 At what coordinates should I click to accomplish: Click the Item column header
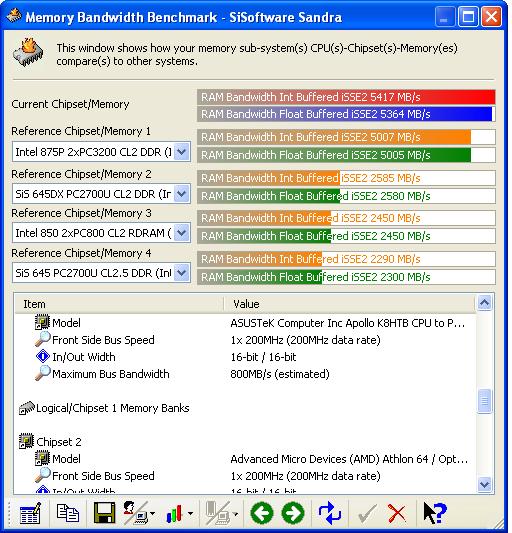pyautogui.click(x=119, y=304)
